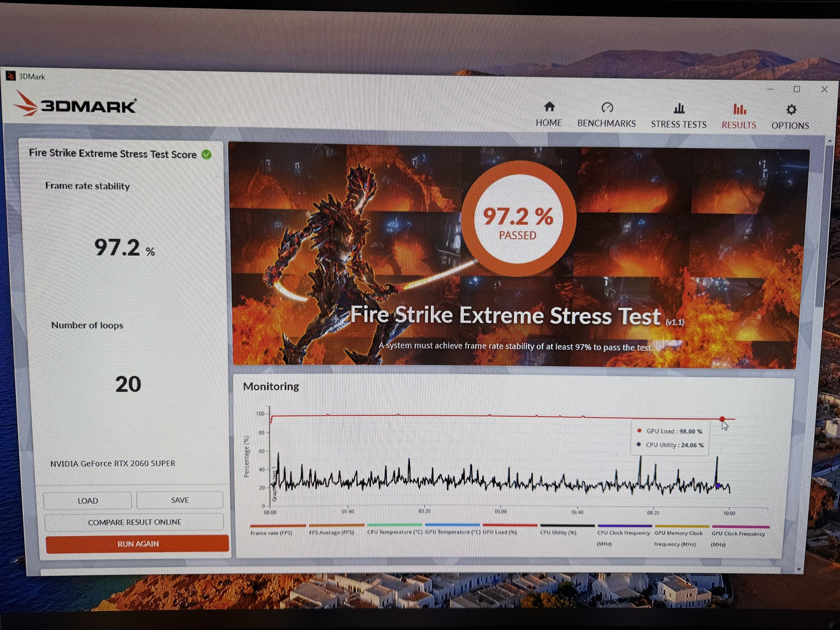The width and height of the screenshot is (840, 630).
Task: Switch to the Stress Tests section
Action: click(x=679, y=116)
